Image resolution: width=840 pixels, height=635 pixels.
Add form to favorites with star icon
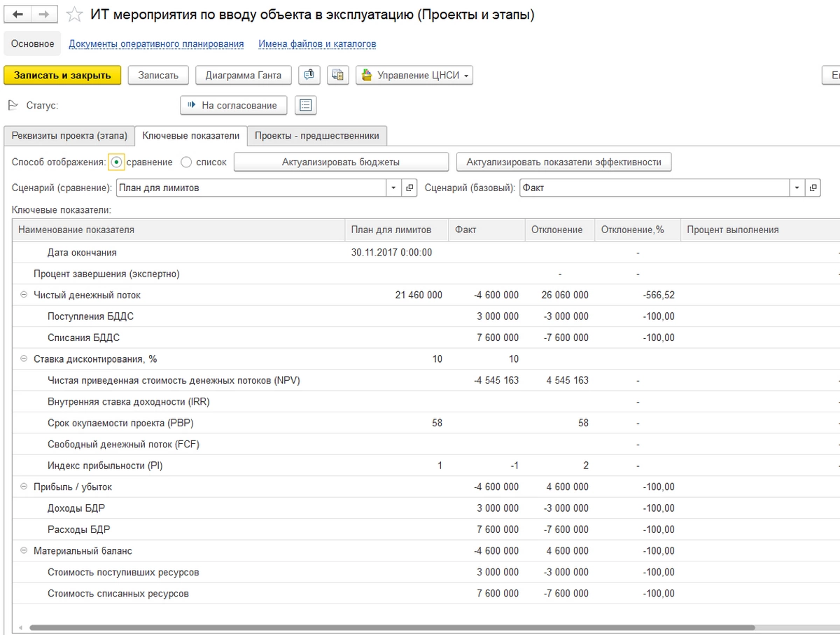click(74, 15)
